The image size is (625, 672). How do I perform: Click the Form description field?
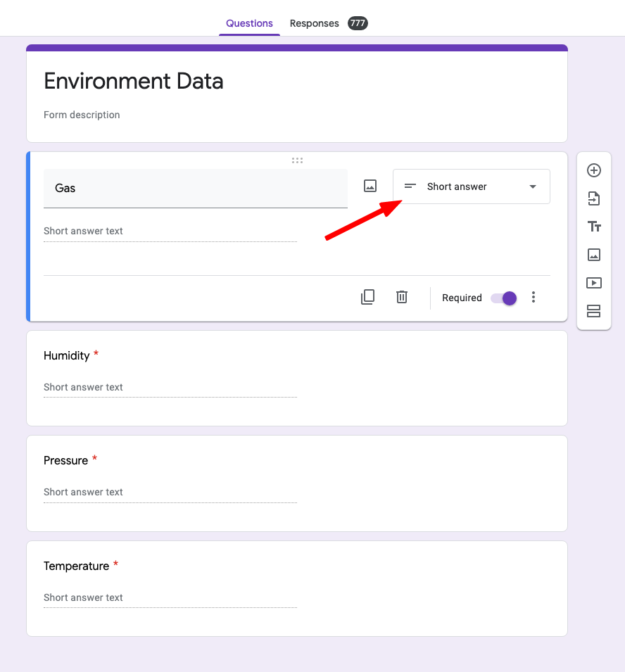coord(82,115)
